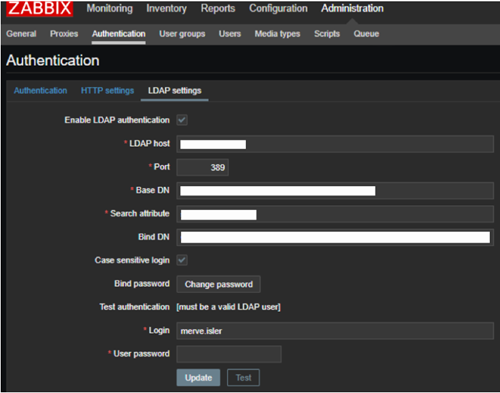Focus the Bind DN field
The image size is (500, 393).
click(335, 237)
